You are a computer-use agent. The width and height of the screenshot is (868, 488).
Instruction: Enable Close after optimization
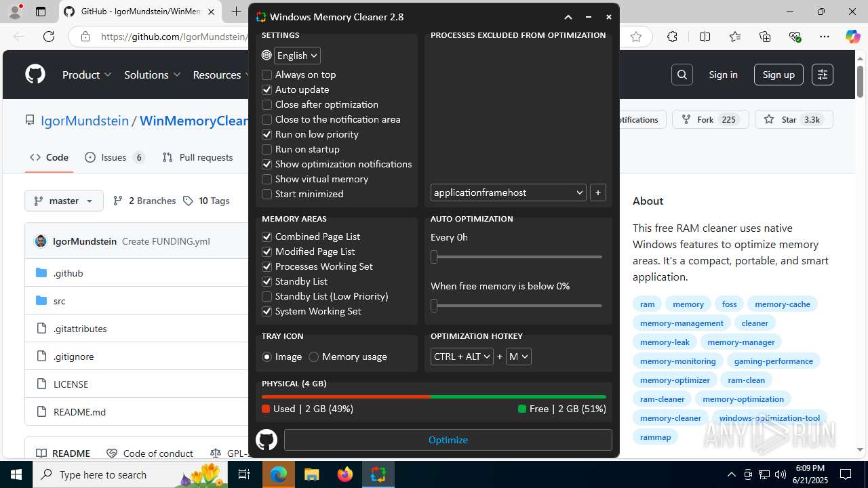pos(320,104)
